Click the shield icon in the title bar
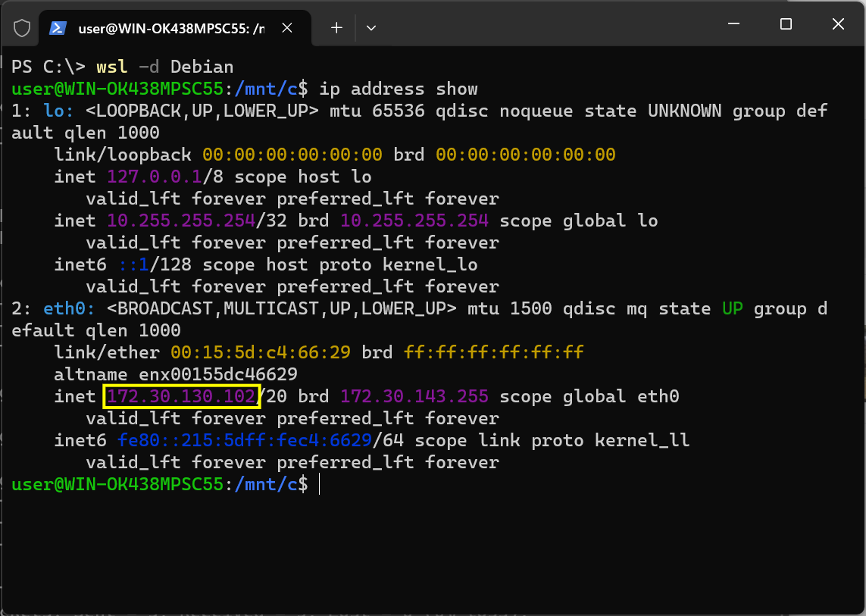Screen dimensions: 866x616 point(22,27)
